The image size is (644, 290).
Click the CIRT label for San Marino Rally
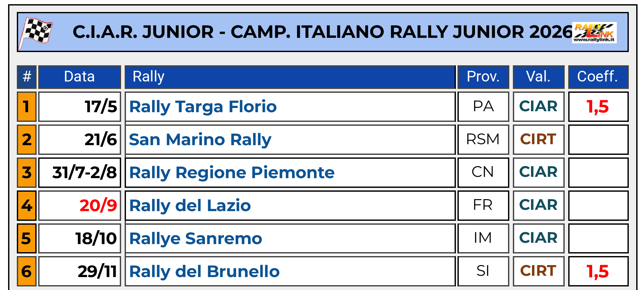click(538, 140)
